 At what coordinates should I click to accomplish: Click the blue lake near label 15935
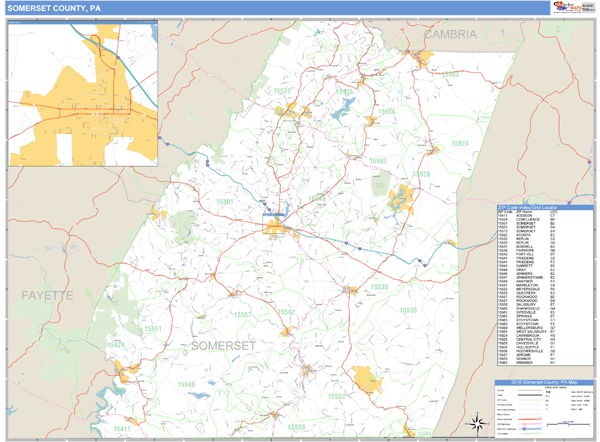coord(343,108)
